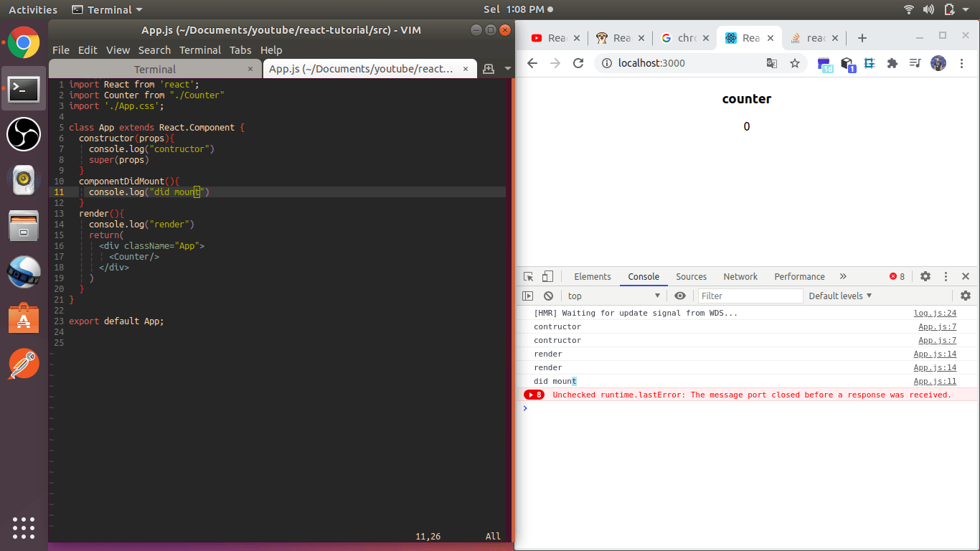980x551 pixels.
Task: Open the 'top' frame context dropdown
Action: point(613,296)
